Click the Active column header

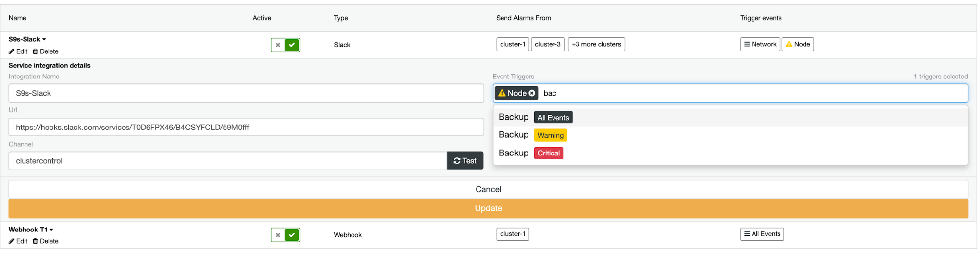262,18
